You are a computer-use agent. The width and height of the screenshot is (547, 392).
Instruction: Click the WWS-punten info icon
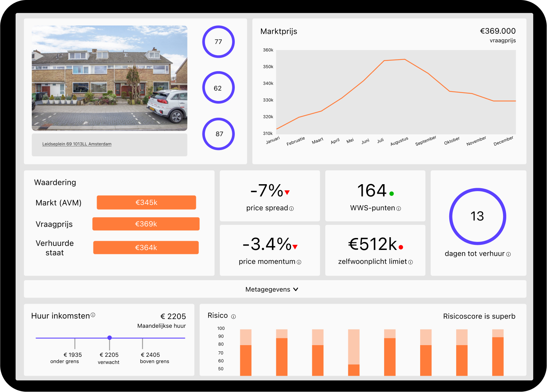[x=399, y=209]
